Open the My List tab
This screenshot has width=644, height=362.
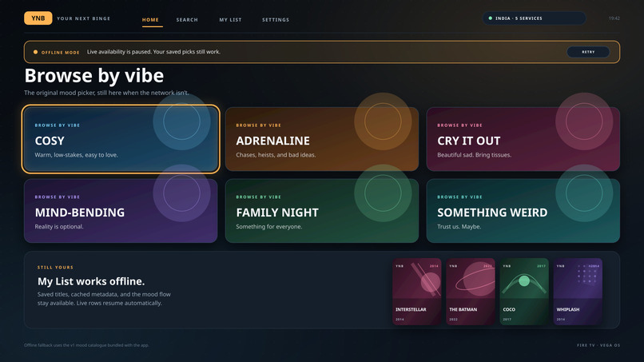(230, 20)
